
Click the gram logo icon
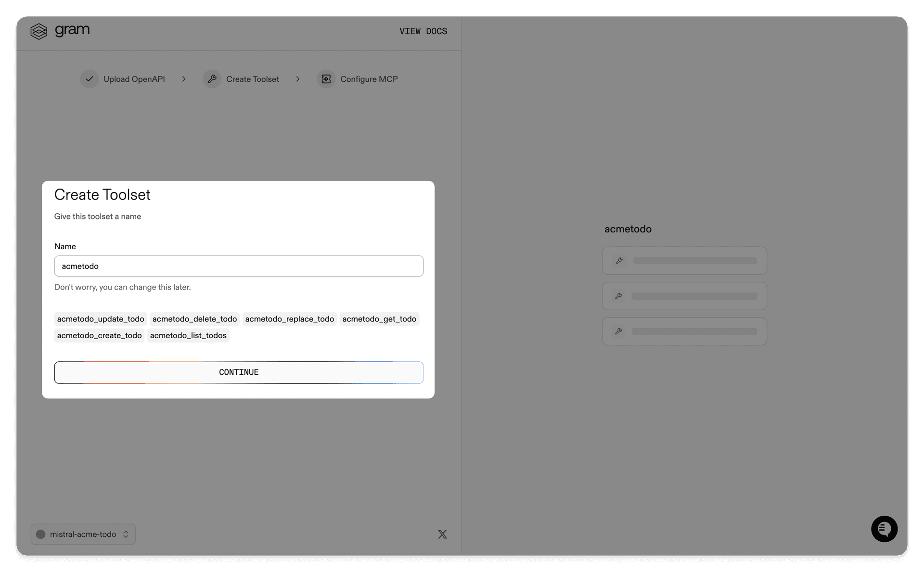click(x=38, y=31)
